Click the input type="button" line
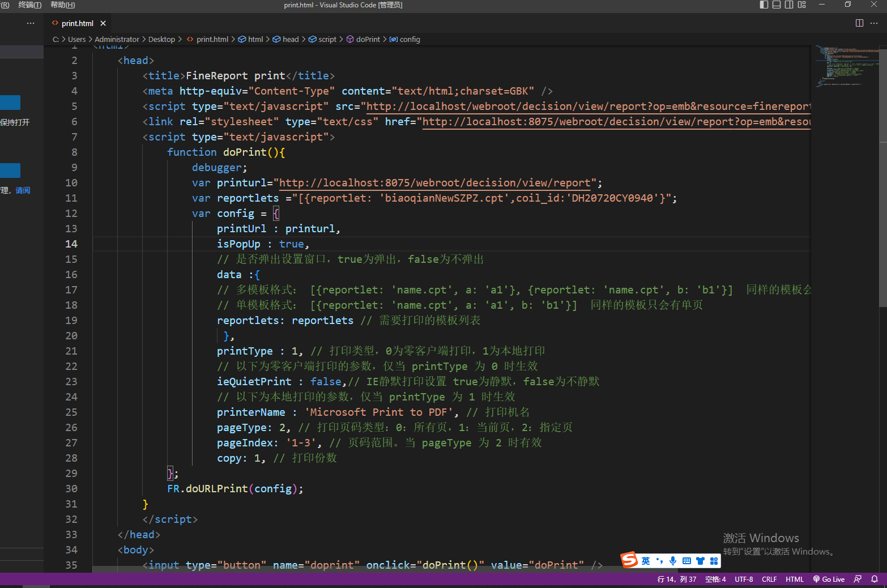Image resolution: width=887 pixels, height=588 pixels. pos(373,565)
